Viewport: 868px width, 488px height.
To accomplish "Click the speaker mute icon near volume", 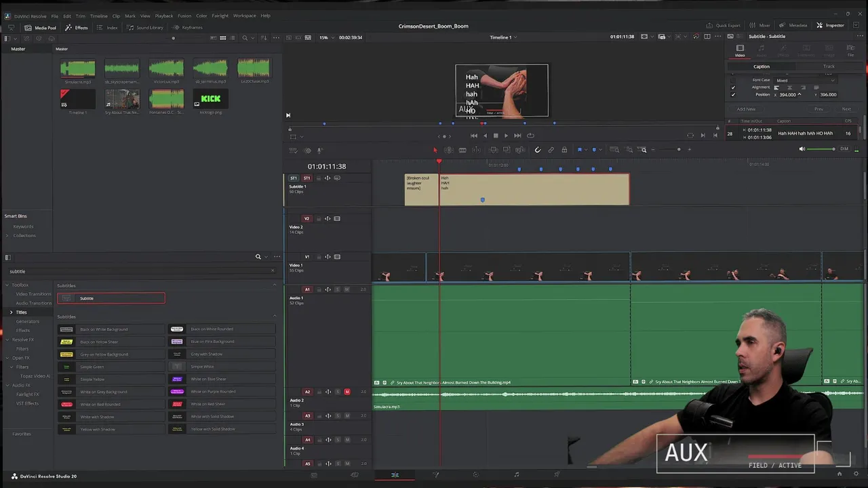I will tap(802, 149).
